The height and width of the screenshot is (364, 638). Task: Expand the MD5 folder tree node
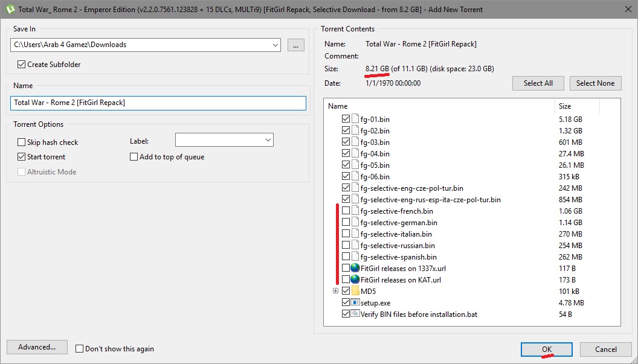point(335,291)
